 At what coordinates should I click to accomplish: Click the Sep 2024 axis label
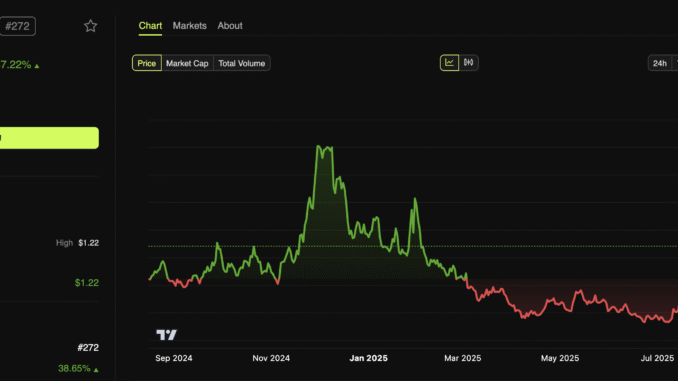pos(174,358)
